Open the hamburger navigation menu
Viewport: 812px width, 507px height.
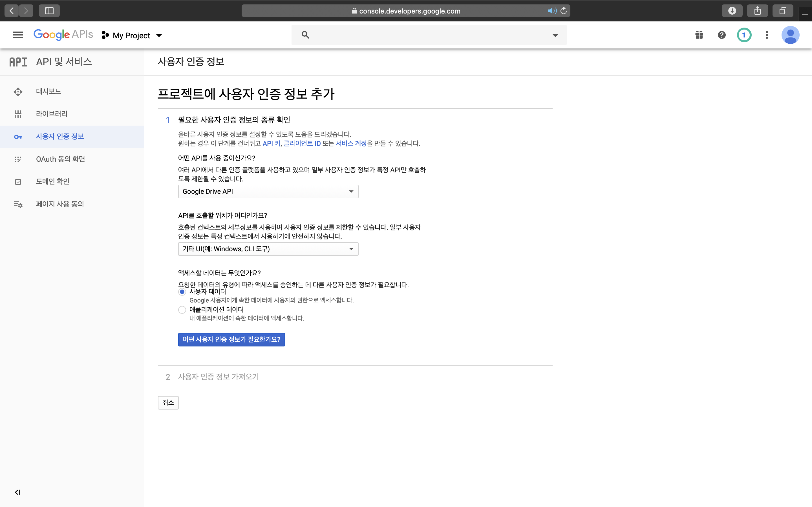[18, 35]
